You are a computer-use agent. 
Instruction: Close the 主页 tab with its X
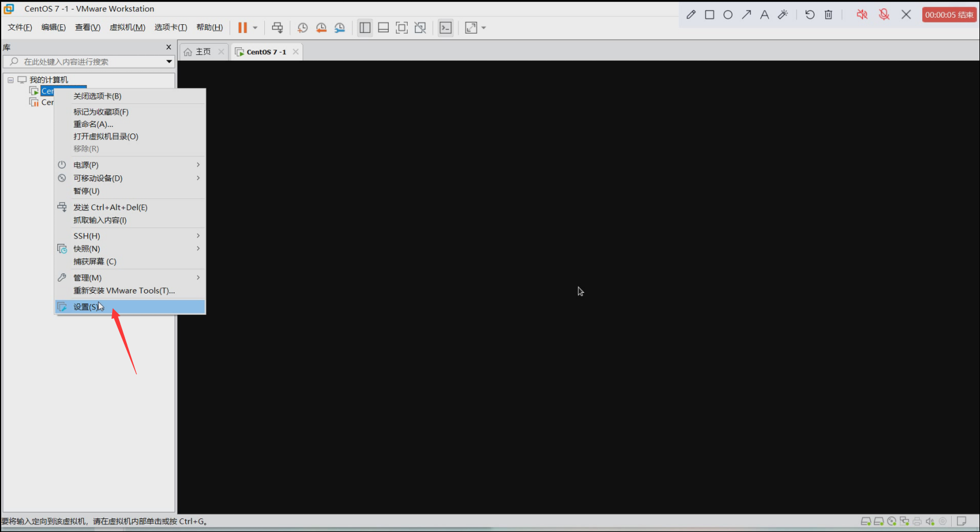(x=221, y=52)
